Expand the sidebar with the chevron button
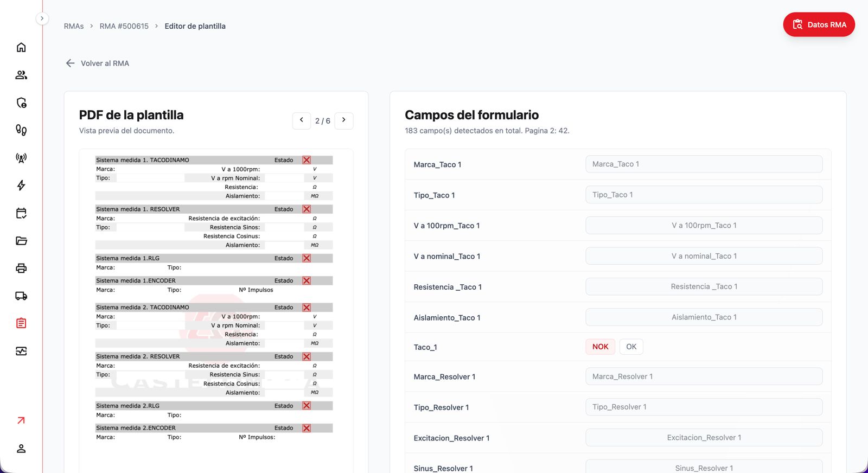The height and width of the screenshot is (473, 868). point(42,18)
